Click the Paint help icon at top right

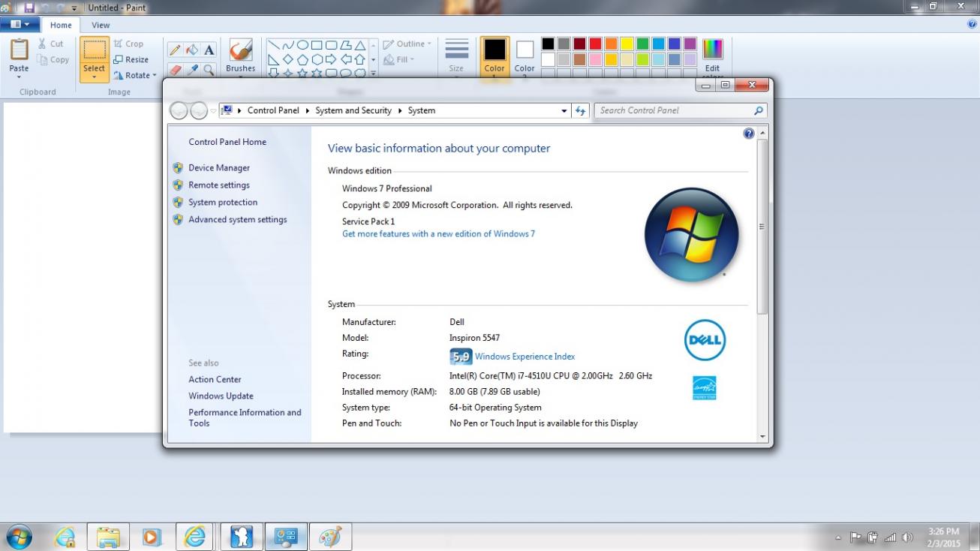(972, 24)
